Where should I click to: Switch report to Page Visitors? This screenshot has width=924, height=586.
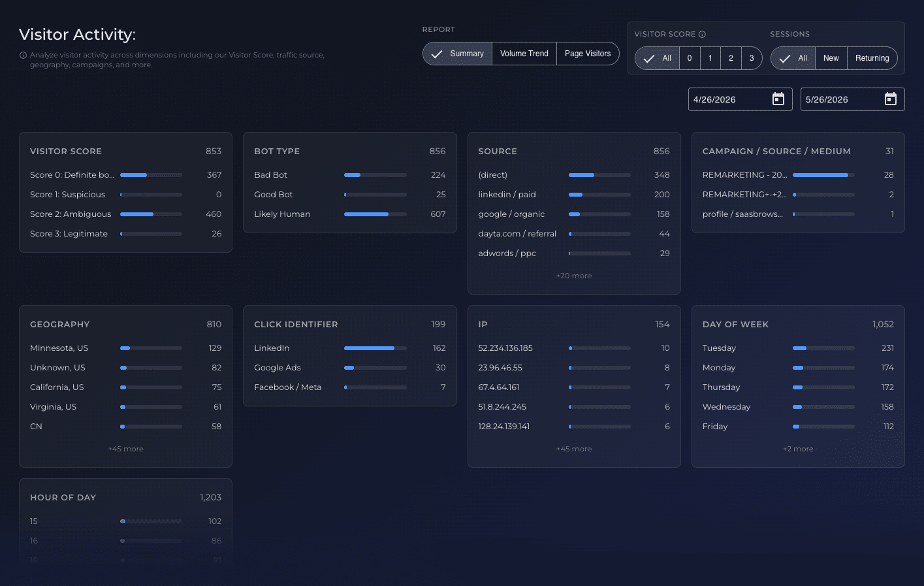click(x=588, y=54)
